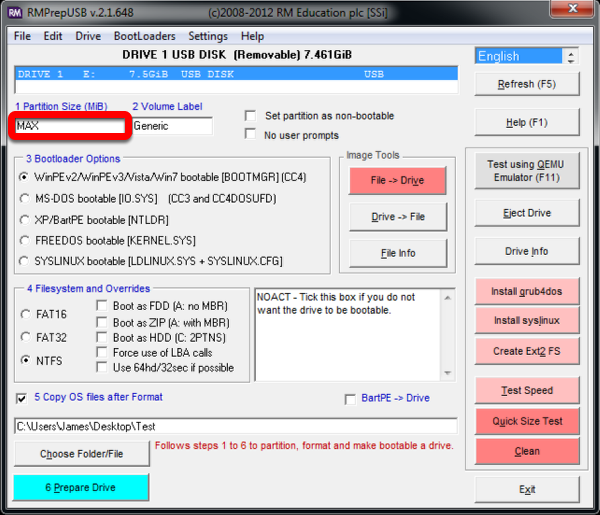Click the Help (F1) button

tap(527, 122)
